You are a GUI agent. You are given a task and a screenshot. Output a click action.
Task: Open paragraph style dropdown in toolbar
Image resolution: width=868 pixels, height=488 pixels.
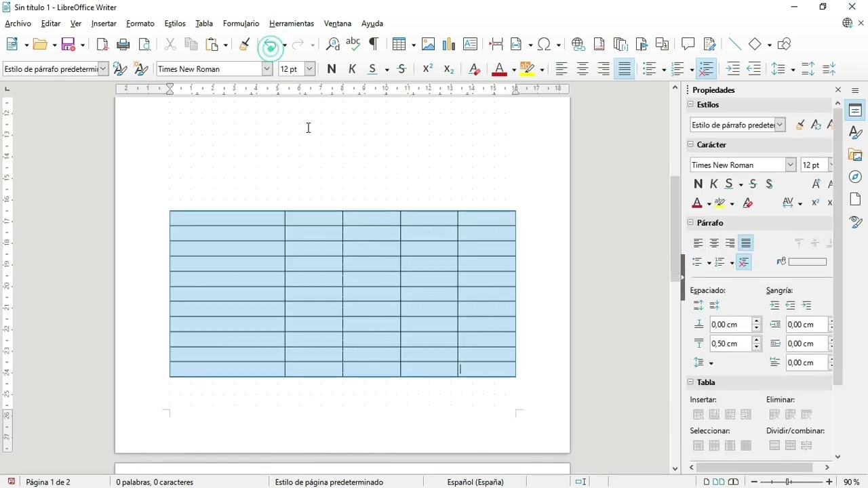tap(103, 69)
